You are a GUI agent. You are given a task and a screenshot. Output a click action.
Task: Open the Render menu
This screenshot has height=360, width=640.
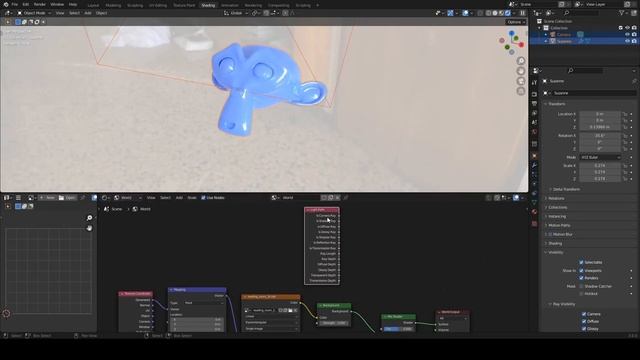point(40,4)
